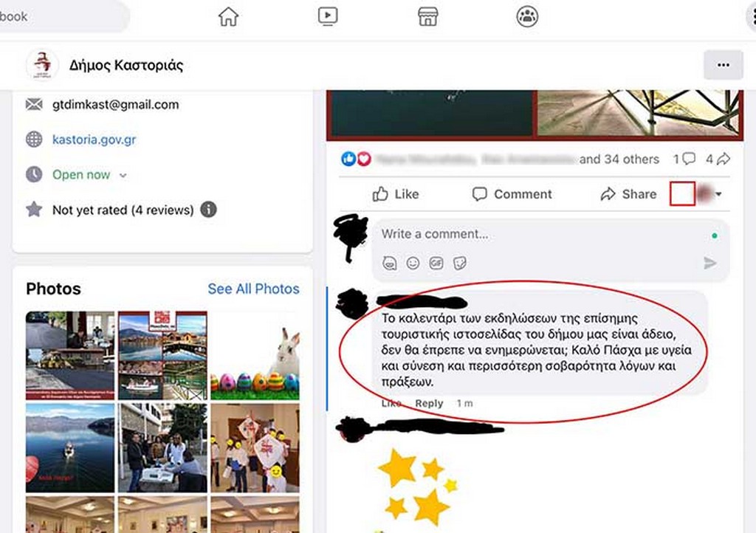Click See All Photos link
The height and width of the screenshot is (533, 756).
(254, 289)
